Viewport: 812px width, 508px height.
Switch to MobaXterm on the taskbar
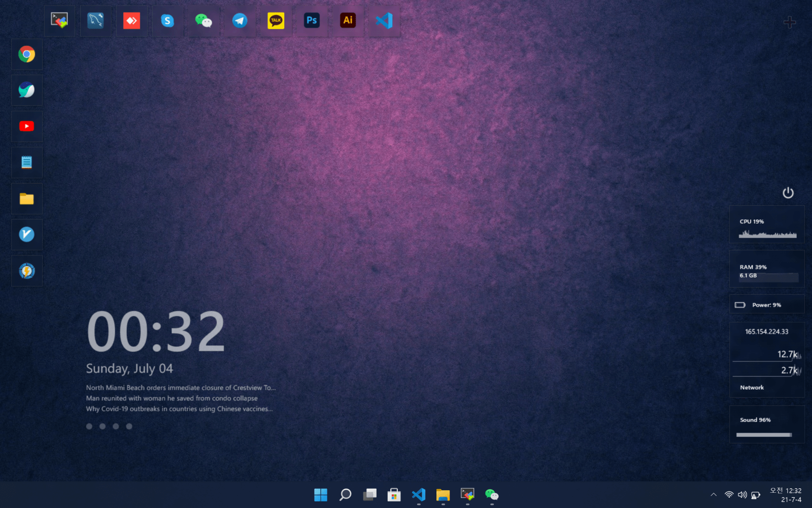[x=467, y=495]
